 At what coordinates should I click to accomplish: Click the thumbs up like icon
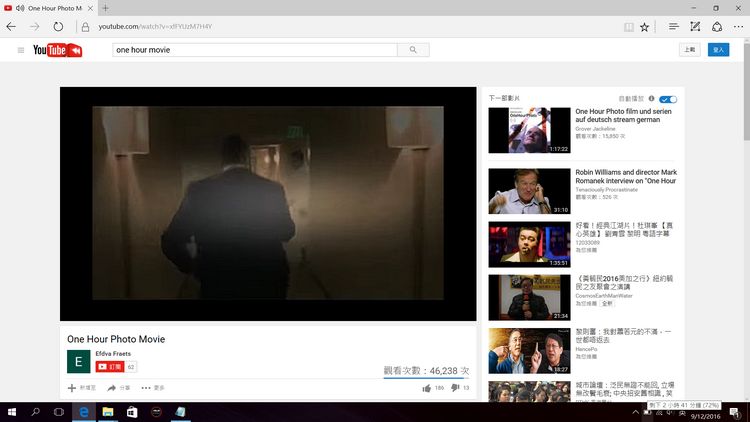[427, 388]
